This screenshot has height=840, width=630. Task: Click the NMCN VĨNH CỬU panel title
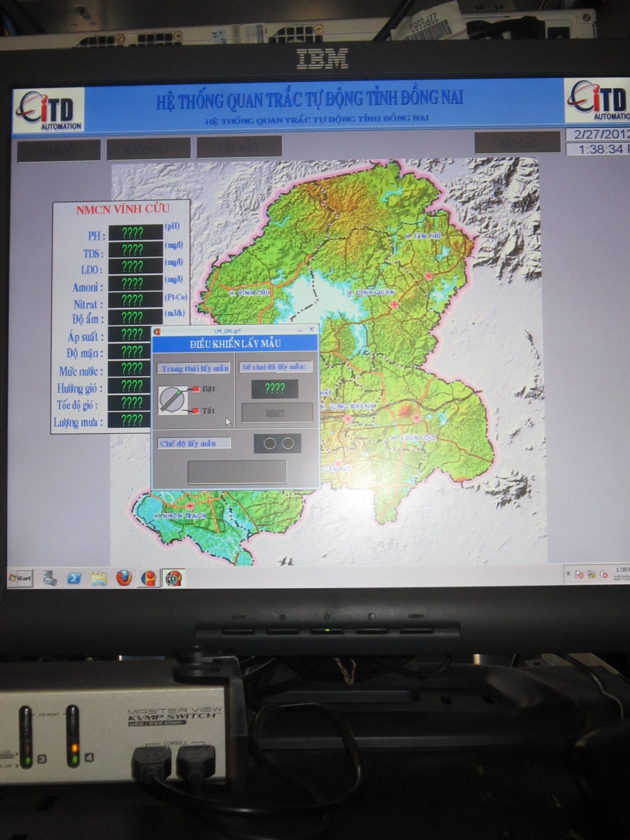(123, 209)
